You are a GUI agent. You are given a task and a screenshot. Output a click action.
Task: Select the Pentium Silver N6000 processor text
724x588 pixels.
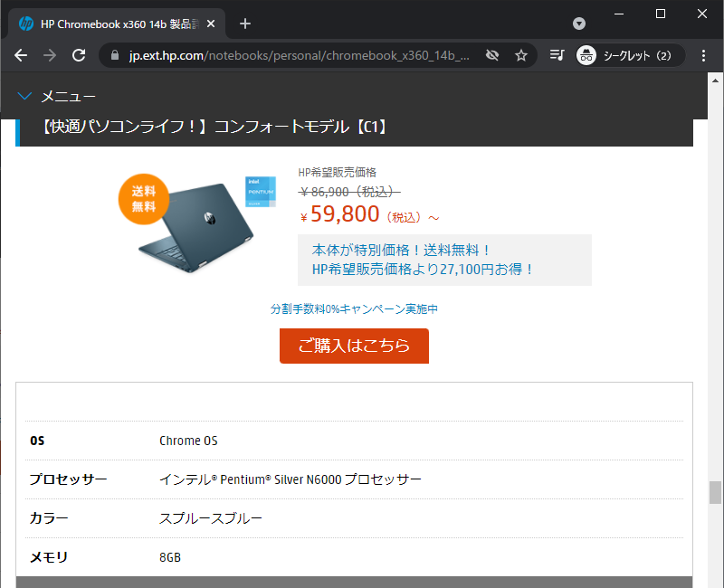point(291,479)
